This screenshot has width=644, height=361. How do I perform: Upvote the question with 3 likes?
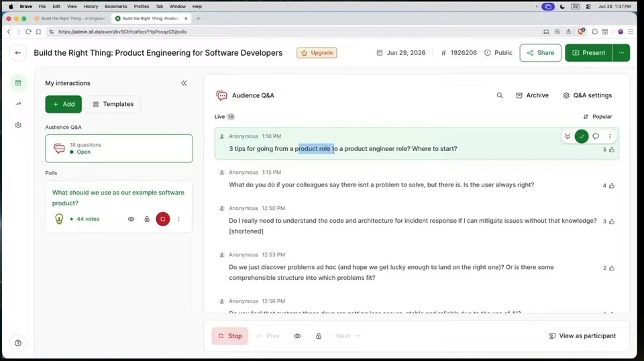(x=612, y=222)
